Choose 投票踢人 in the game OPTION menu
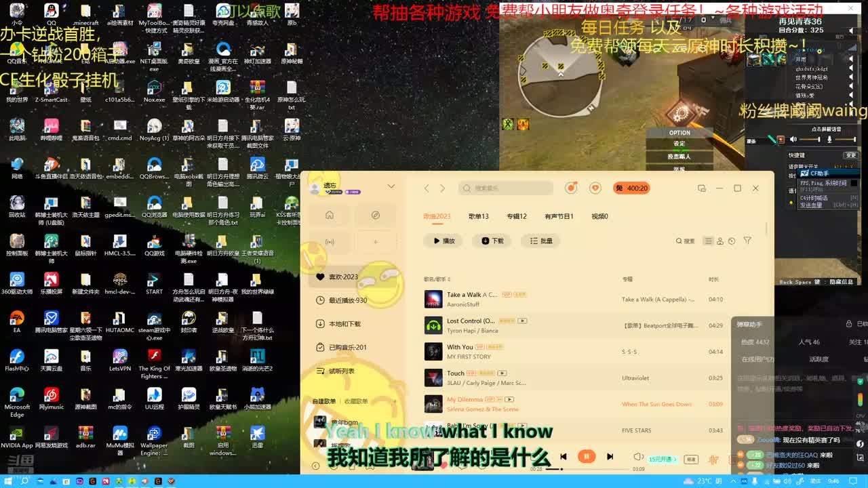 (x=679, y=157)
